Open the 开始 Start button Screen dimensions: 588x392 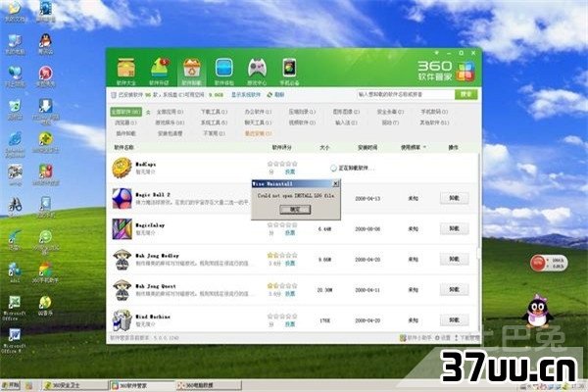pyautogui.click(x=11, y=385)
